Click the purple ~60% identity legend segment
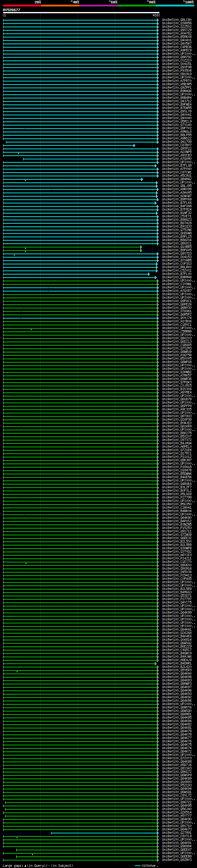197x868 pixels. pos(98,6)
